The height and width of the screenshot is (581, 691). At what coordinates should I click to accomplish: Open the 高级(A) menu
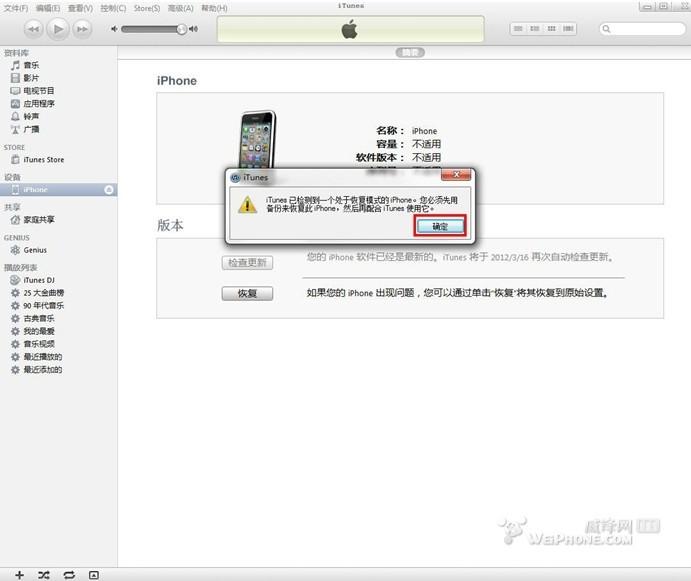click(x=179, y=7)
